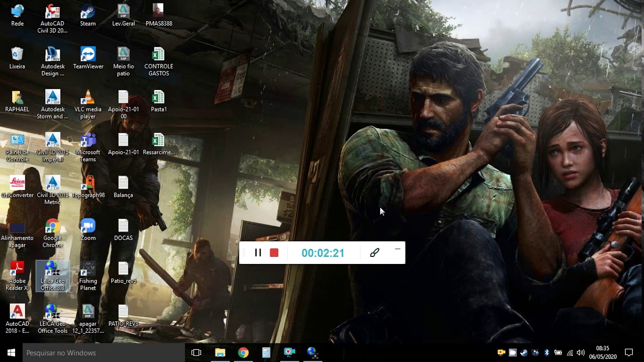Screen dimensions: 644x362
Task: Open Steam tray icon
Action: point(524,352)
